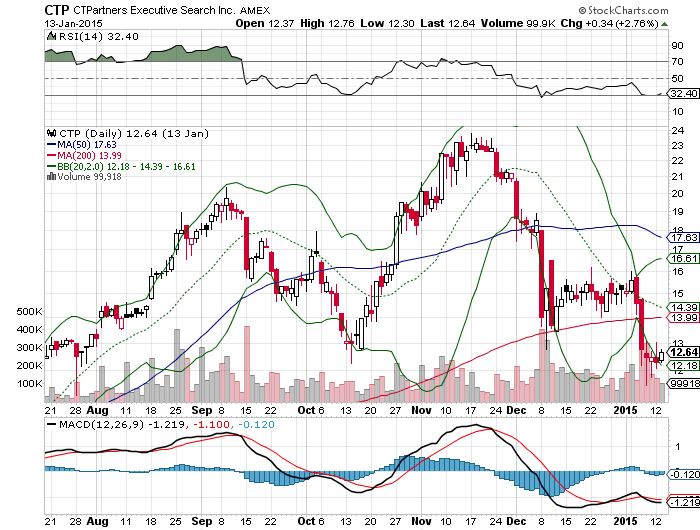The image size is (700, 530).
Task: Click the 70 overbought level on RSI scale
Action: (677, 62)
